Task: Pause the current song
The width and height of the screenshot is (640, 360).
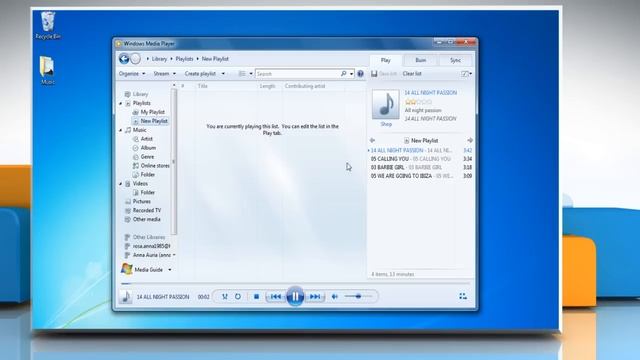Action: 295,296
